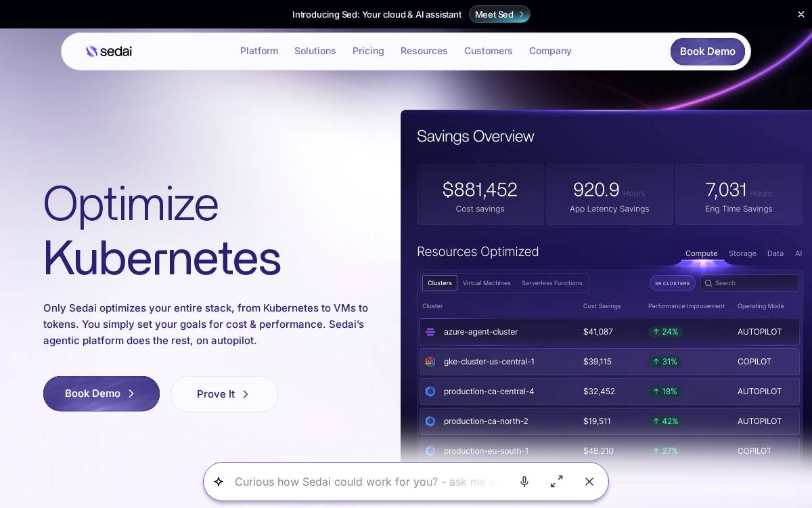Close the Sedai chat bar

click(x=589, y=482)
